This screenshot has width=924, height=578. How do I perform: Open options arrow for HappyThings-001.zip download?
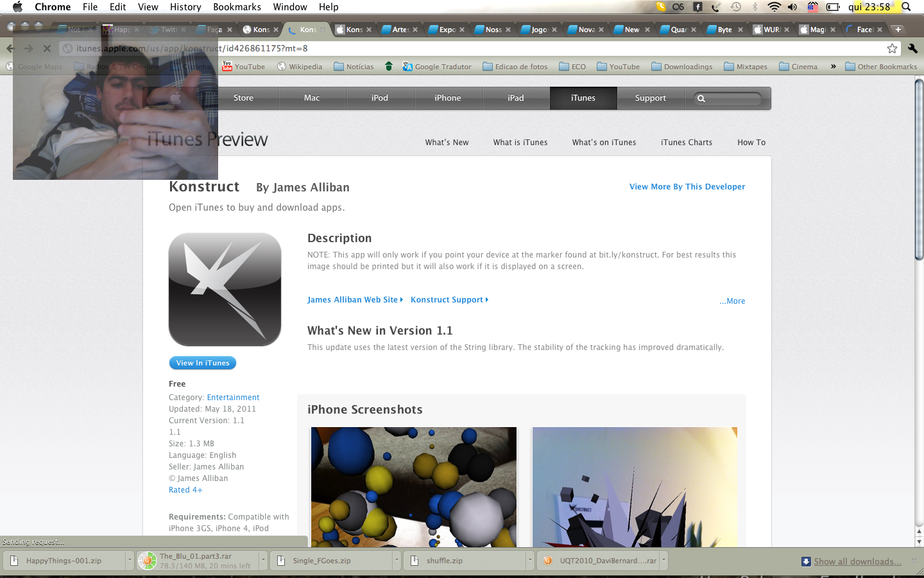pos(129,561)
